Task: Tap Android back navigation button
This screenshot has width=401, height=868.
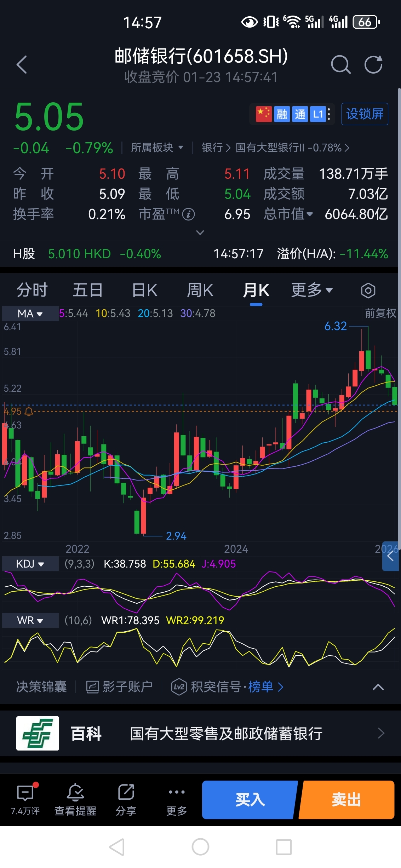Action: 117,847
